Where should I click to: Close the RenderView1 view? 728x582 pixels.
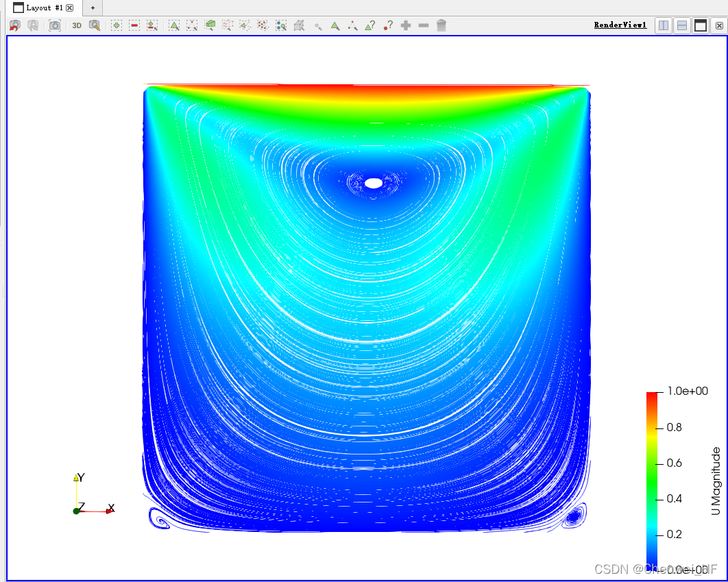pyautogui.click(x=719, y=25)
